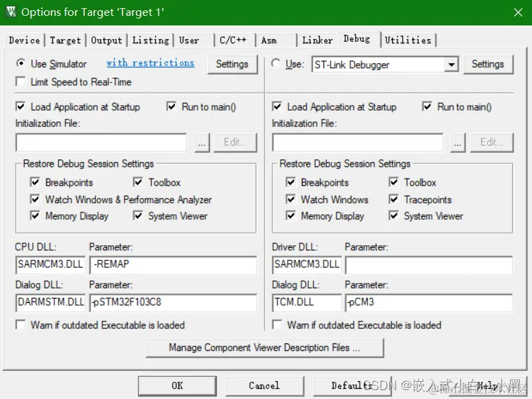
Task: Click the Help button
Action: tap(487, 386)
